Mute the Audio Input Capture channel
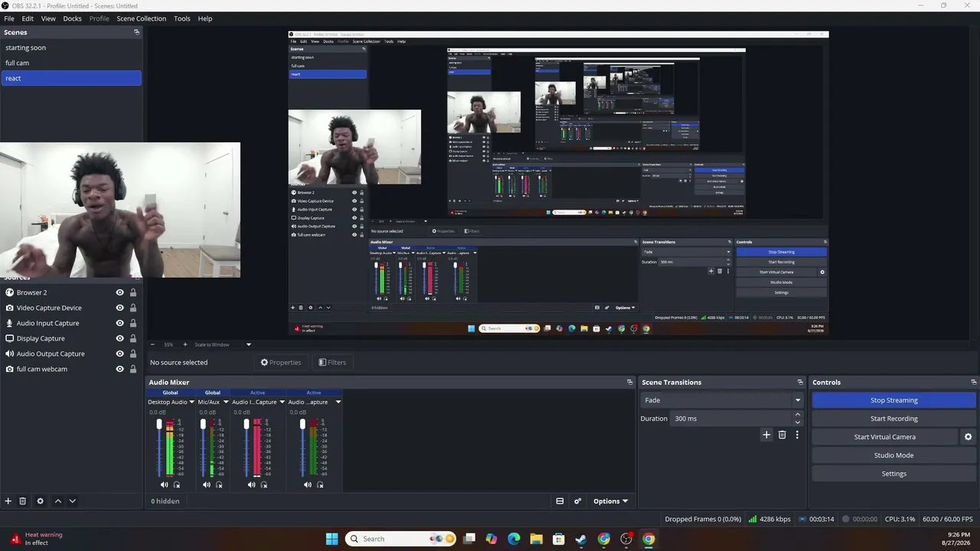The image size is (980, 551). 251,484
